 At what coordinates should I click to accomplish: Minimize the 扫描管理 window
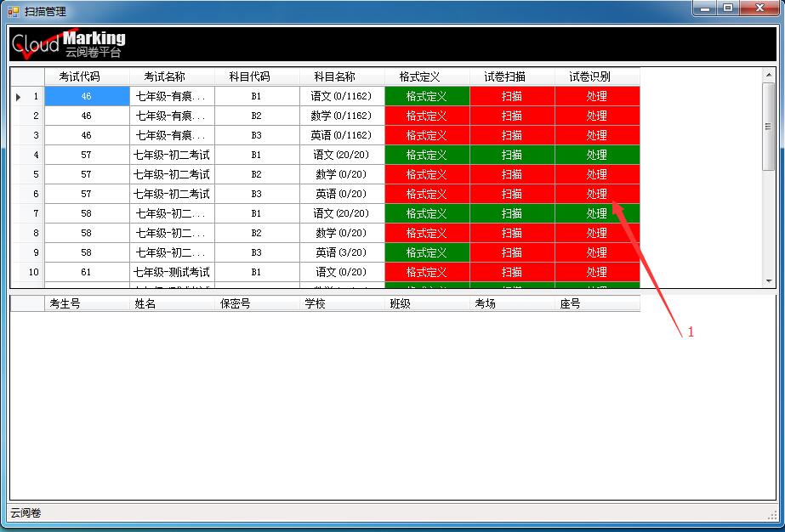pyautogui.click(x=705, y=8)
